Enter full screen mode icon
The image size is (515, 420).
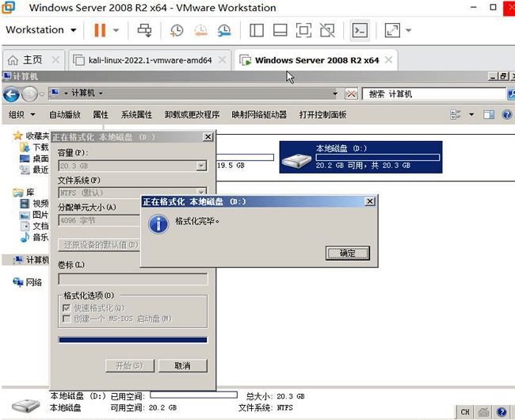click(303, 30)
